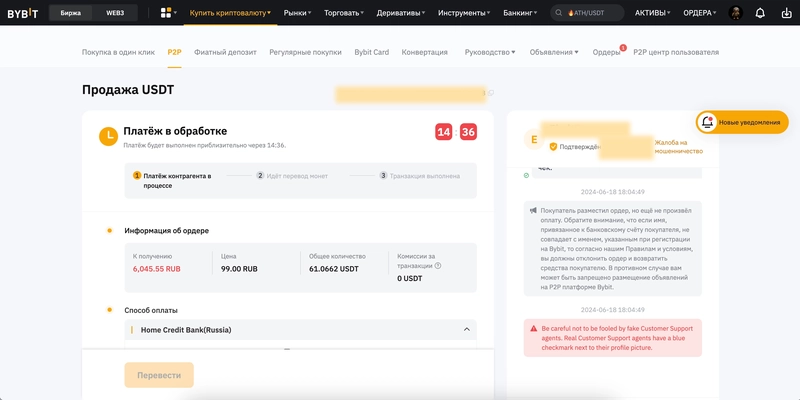
Task: Switch to WEB3 mode
Action: pos(115,13)
